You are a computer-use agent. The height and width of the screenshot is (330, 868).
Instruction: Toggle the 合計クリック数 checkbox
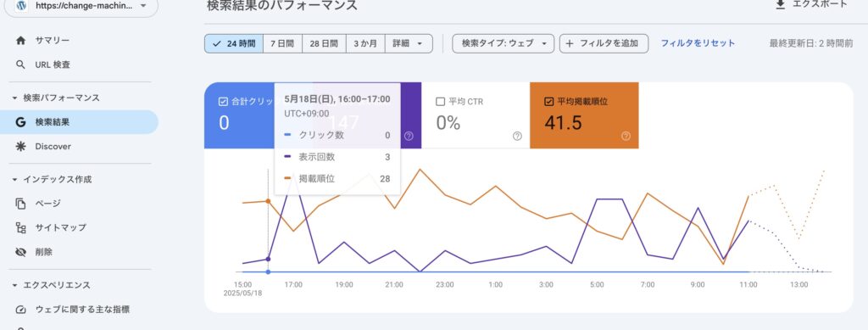(223, 101)
